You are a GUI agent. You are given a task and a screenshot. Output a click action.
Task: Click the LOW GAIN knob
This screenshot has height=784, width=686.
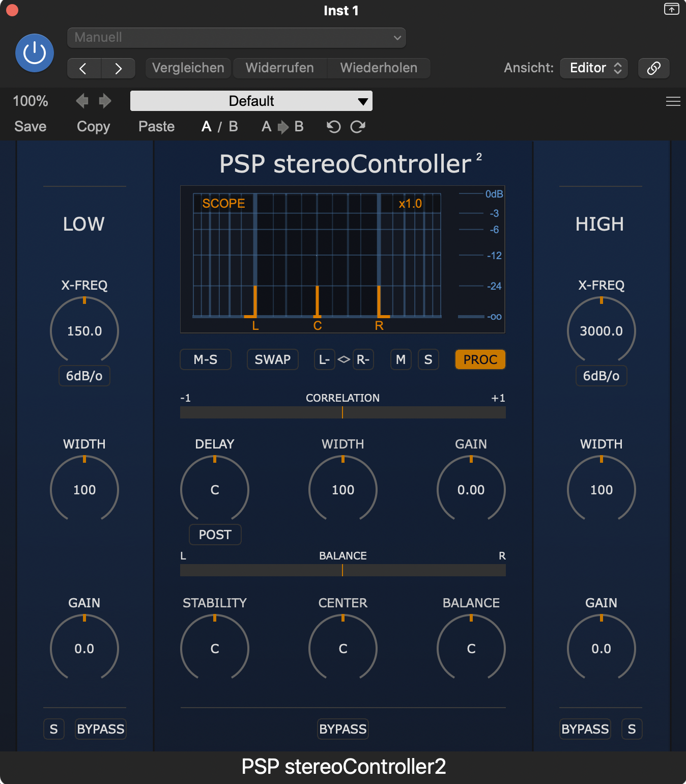[x=84, y=649]
